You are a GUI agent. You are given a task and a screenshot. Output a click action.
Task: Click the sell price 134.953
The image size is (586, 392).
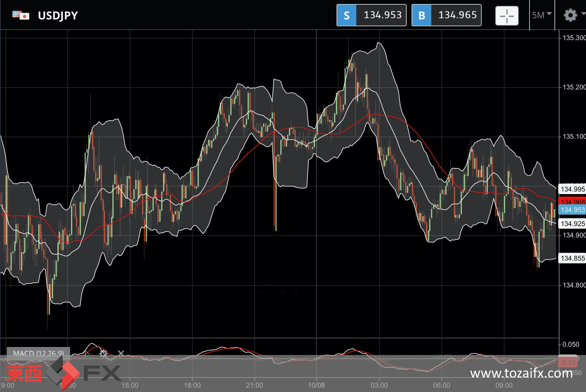[382, 15]
